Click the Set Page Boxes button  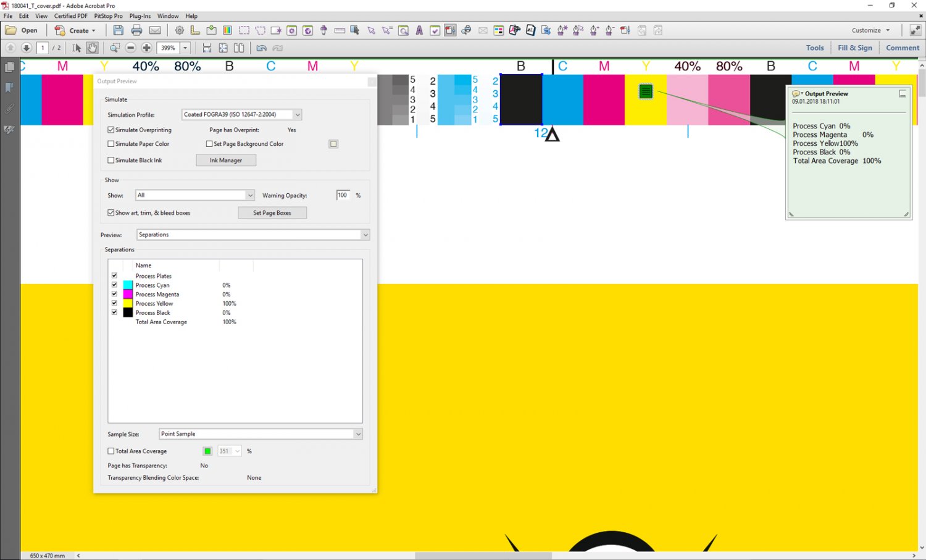click(272, 213)
